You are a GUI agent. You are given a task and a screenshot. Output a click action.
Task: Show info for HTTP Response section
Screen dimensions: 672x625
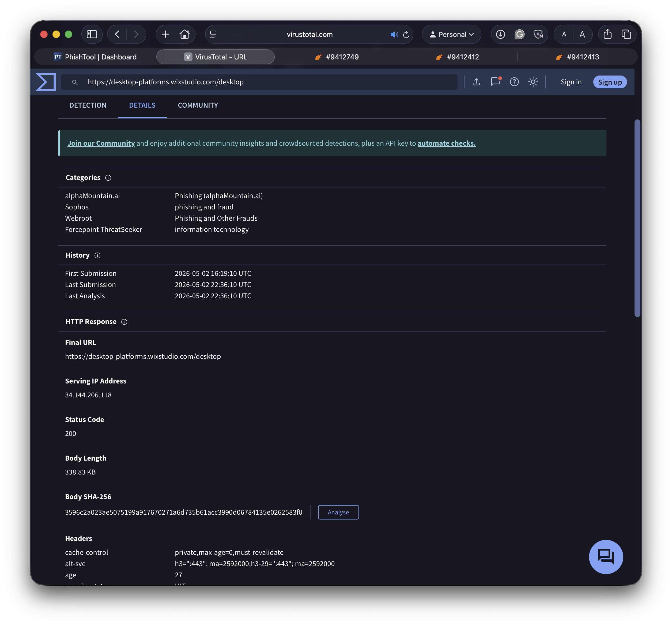[124, 322]
